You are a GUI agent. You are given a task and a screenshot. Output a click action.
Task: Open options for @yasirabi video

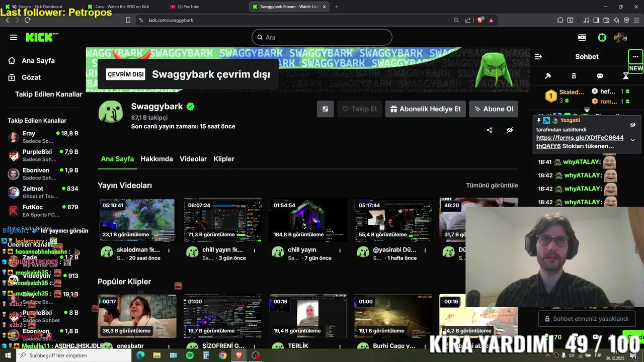pos(425,250)
